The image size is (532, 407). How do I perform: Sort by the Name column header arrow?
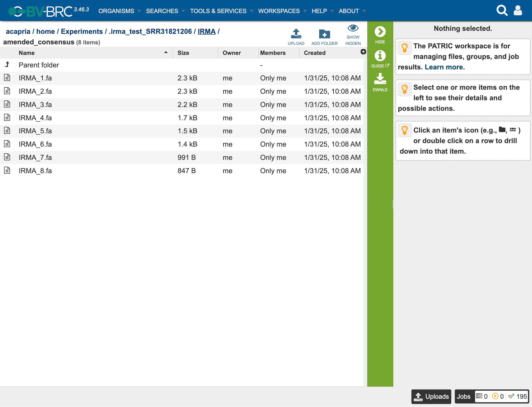[166, 53]
